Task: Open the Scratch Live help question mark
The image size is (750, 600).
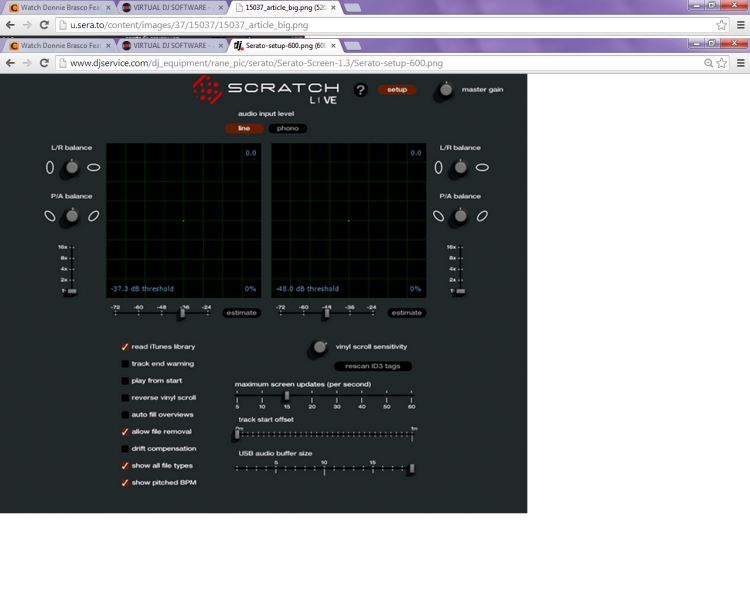Action: point(361,90)
